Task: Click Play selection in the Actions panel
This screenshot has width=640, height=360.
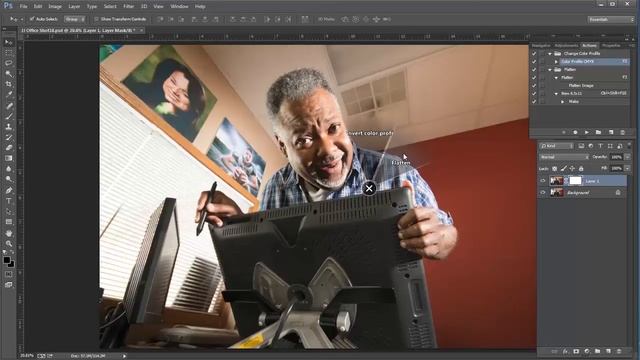Action: pos(587,132)
